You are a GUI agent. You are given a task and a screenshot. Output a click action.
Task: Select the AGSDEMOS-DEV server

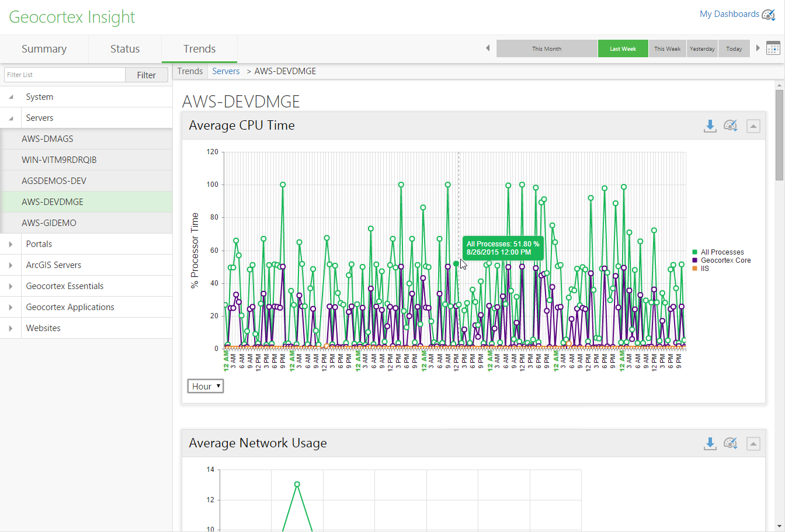coord(86,181)
